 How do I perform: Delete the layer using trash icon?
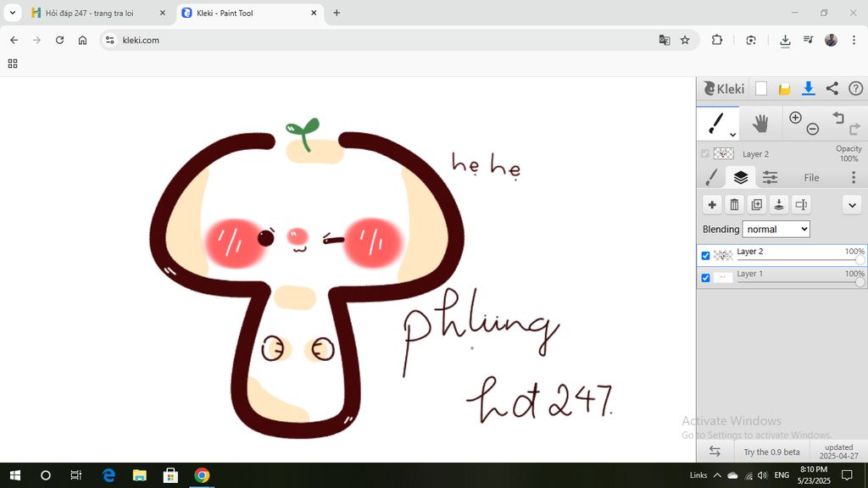pyautogui.click(x=734, y=205)
